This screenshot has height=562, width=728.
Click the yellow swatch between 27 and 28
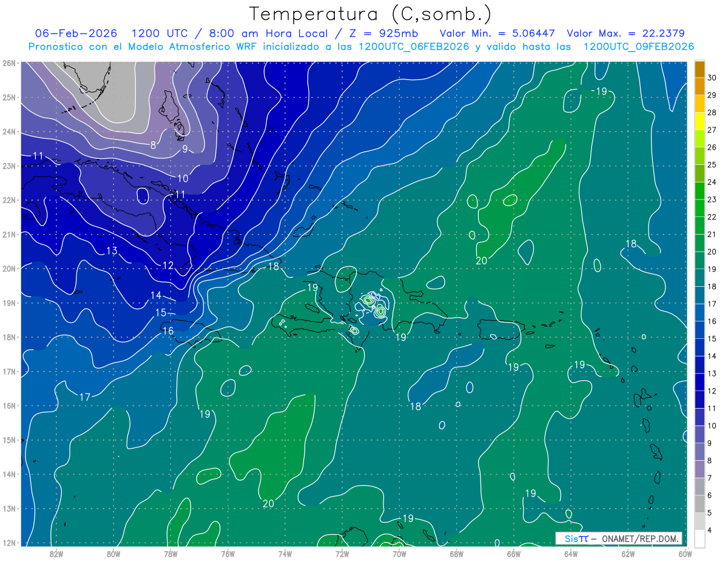pos(699,121)
